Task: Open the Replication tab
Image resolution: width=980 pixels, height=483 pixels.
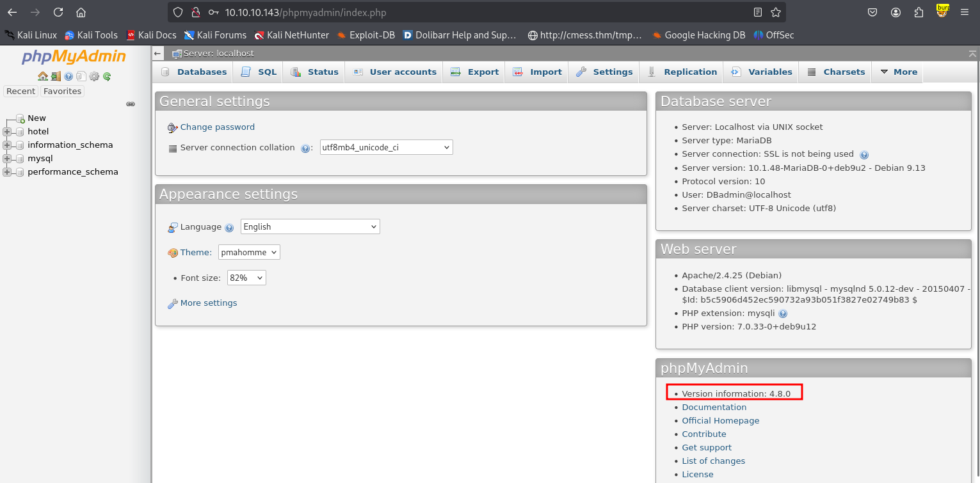Action: click(682, 72)
